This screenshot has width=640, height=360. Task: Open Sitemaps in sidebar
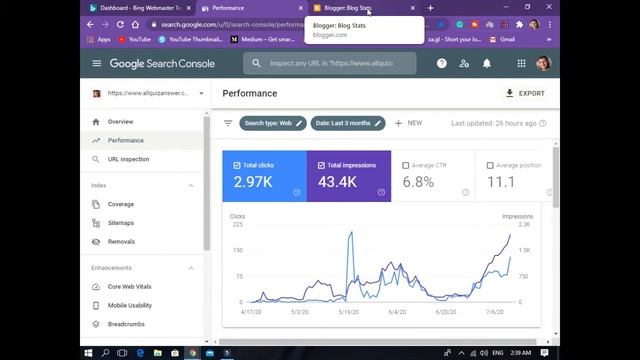[x=141, y=223]
